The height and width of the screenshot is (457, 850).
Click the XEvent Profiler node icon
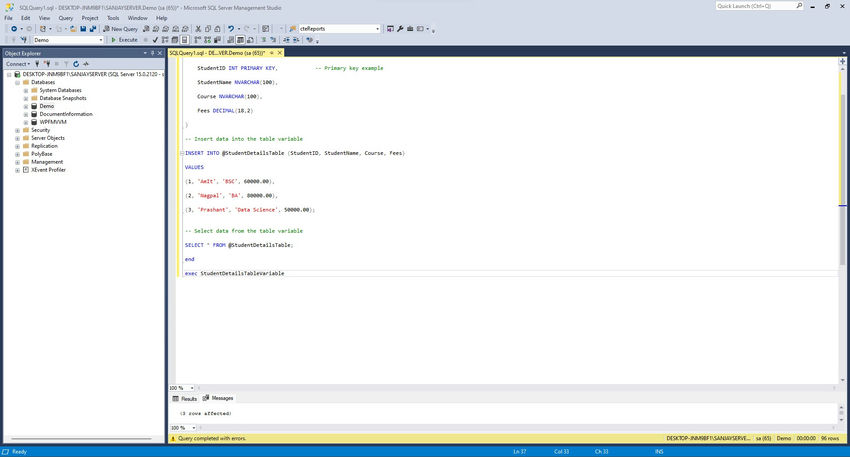[25, 170]
